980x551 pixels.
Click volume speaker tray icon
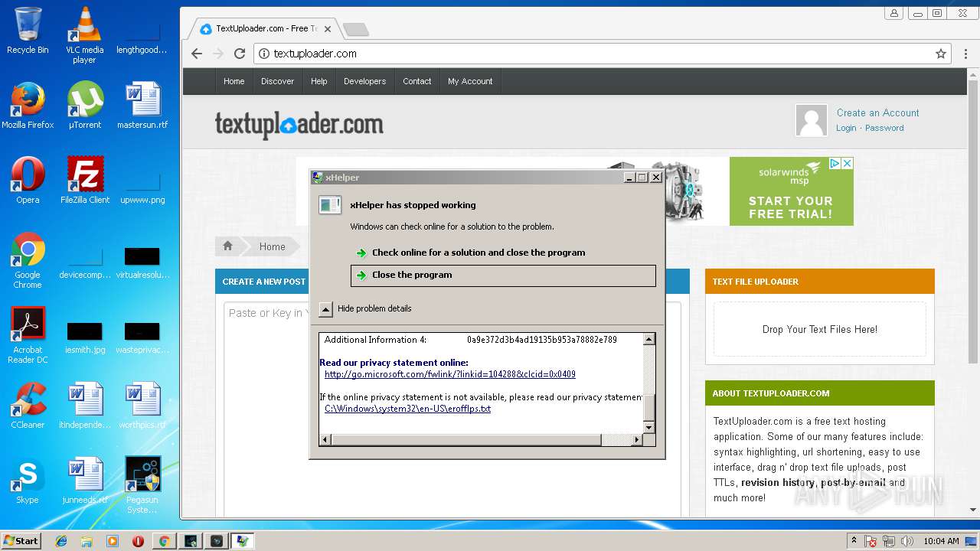click(907, 541)
